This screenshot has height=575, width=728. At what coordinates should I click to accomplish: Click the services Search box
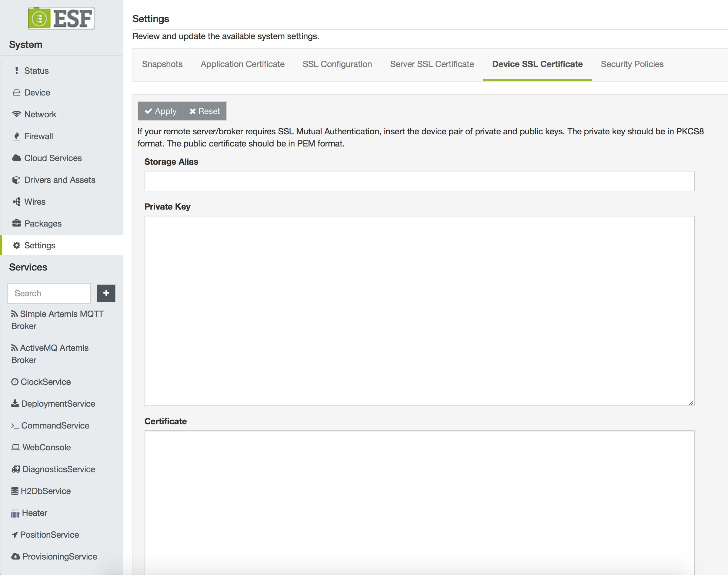(49, 293)
